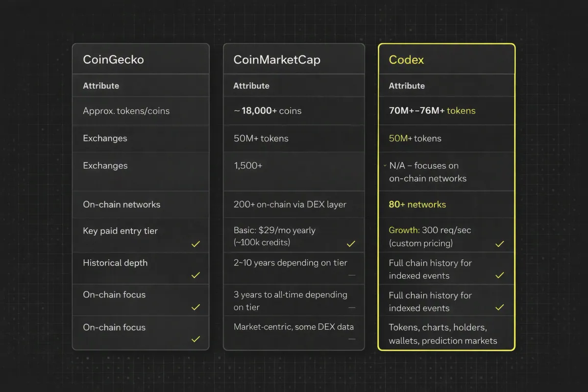The width and height of the screenshot is (588, 392).
Task: Click the Historical depth label
Action: 115,263
